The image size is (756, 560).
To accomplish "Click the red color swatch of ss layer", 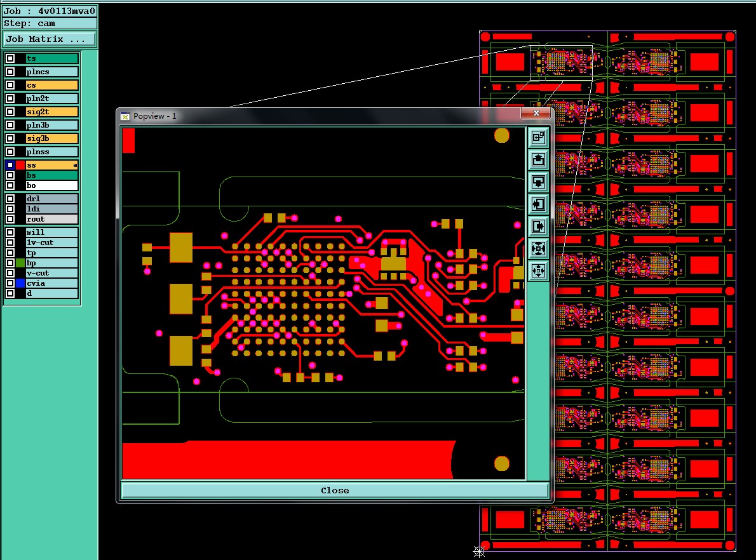I will point(20,165).
